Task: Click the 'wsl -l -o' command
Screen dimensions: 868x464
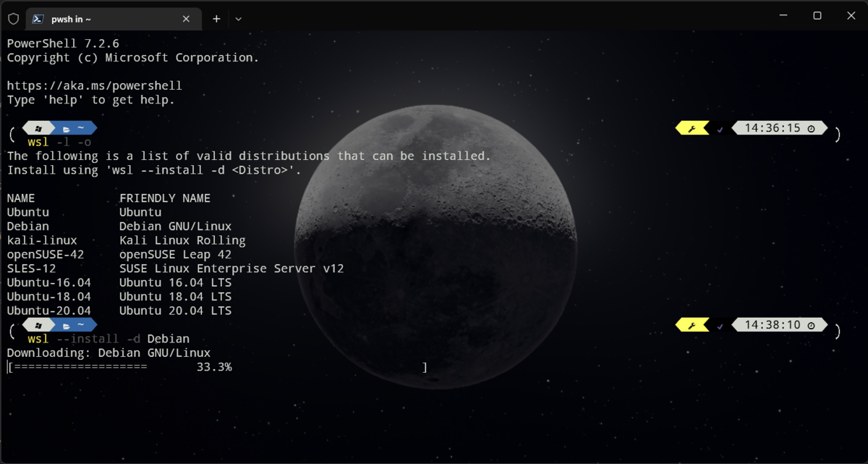Action: [59, 143]
